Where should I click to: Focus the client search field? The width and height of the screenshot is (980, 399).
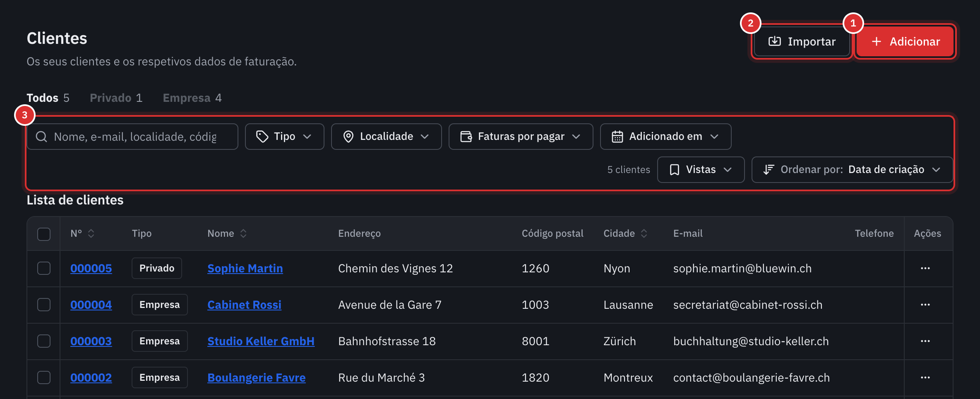[x=132, y=137]
